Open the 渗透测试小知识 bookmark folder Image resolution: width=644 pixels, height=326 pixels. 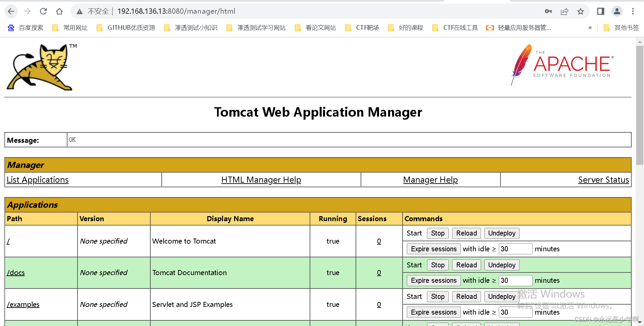[x=191, y=28]
